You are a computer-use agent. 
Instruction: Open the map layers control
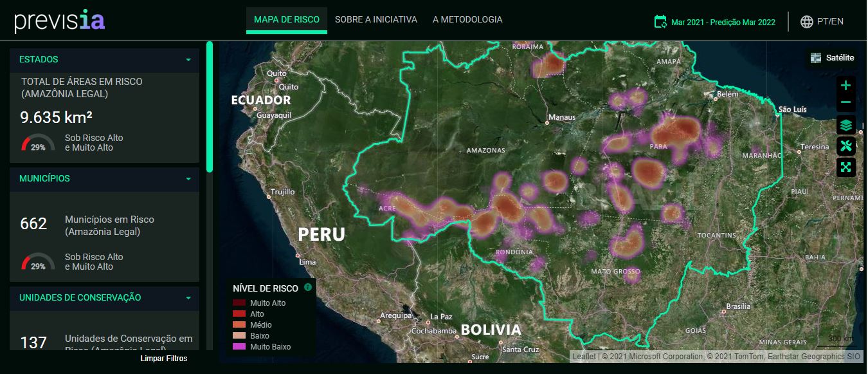(845, 125)
